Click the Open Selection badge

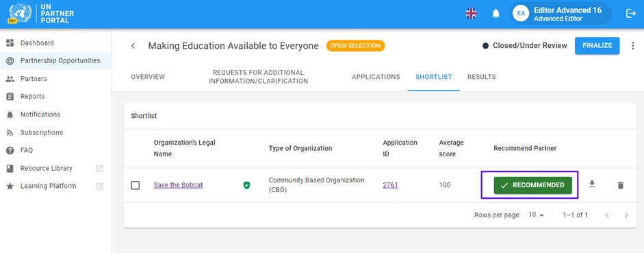pos(355,46)
